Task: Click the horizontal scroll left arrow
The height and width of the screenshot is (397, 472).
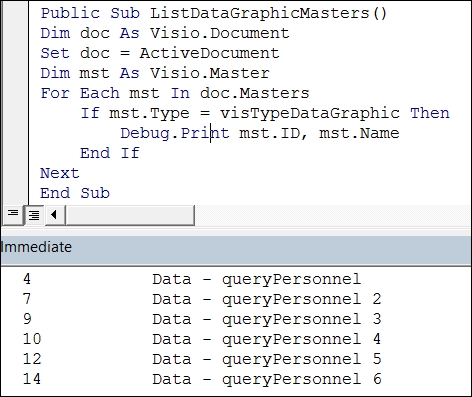Action: (54, 215)
